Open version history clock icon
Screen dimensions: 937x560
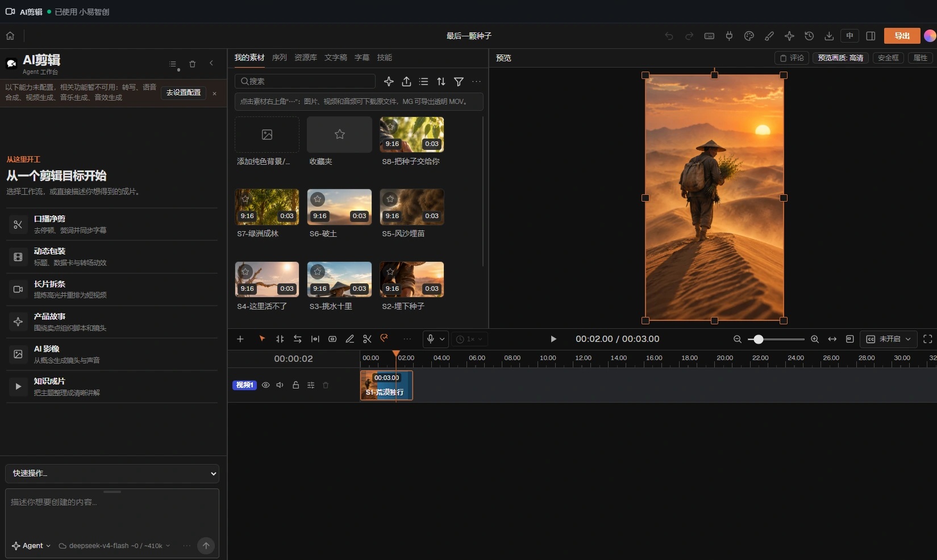click(809, 36)
